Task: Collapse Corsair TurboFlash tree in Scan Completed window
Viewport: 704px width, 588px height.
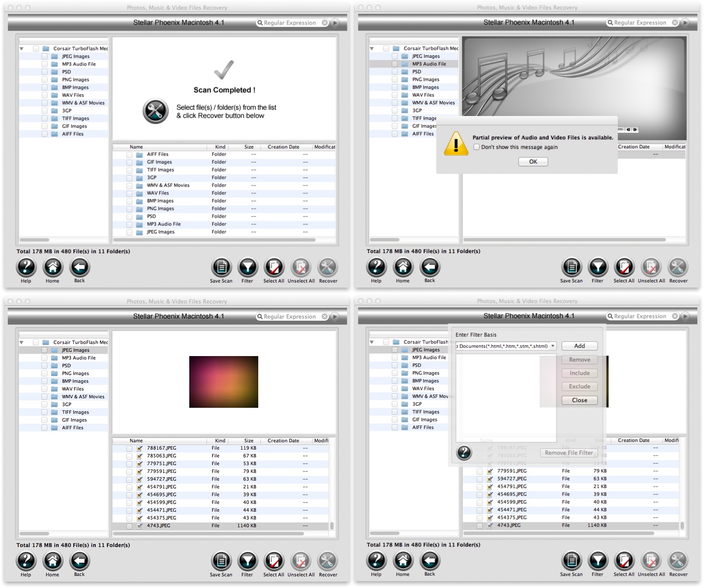Action: pyautogui.click(x=22, y=49)
